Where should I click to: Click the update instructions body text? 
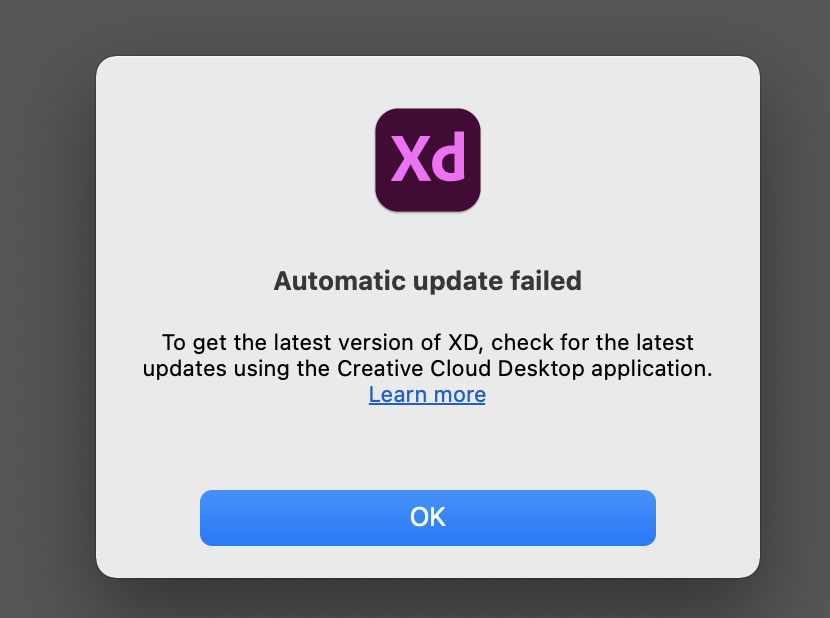tap(427, 355)
